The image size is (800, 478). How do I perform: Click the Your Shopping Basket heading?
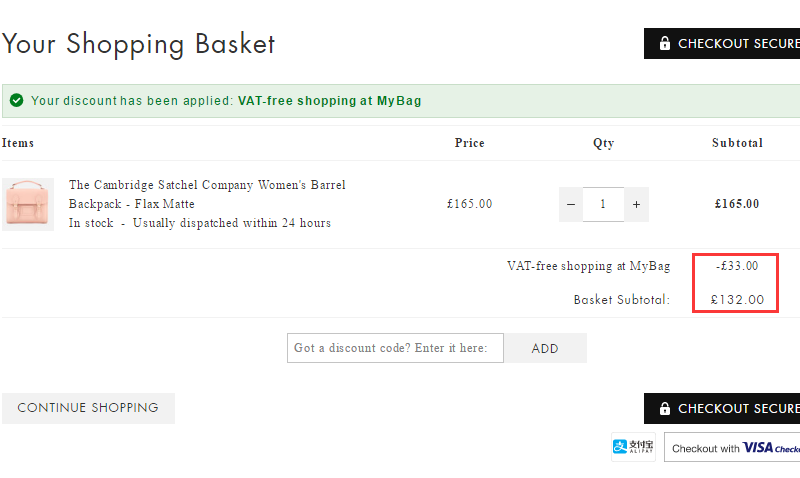point(139,44)
